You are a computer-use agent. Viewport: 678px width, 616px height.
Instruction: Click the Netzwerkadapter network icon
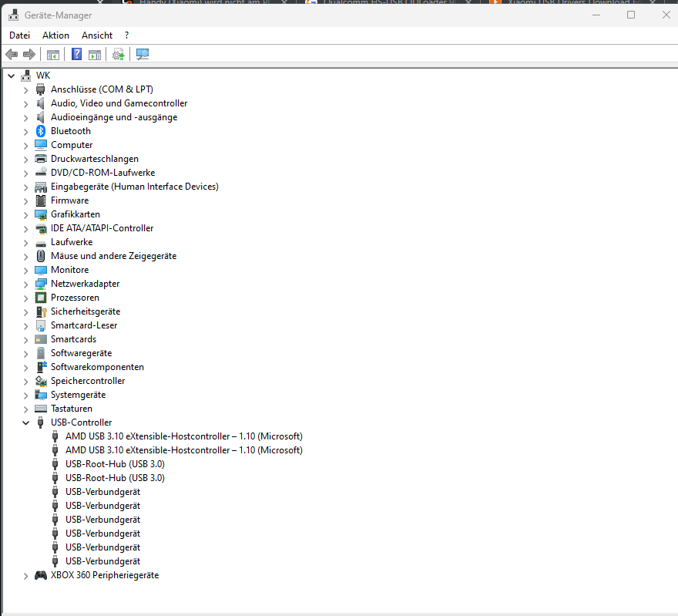pos(41,284)
